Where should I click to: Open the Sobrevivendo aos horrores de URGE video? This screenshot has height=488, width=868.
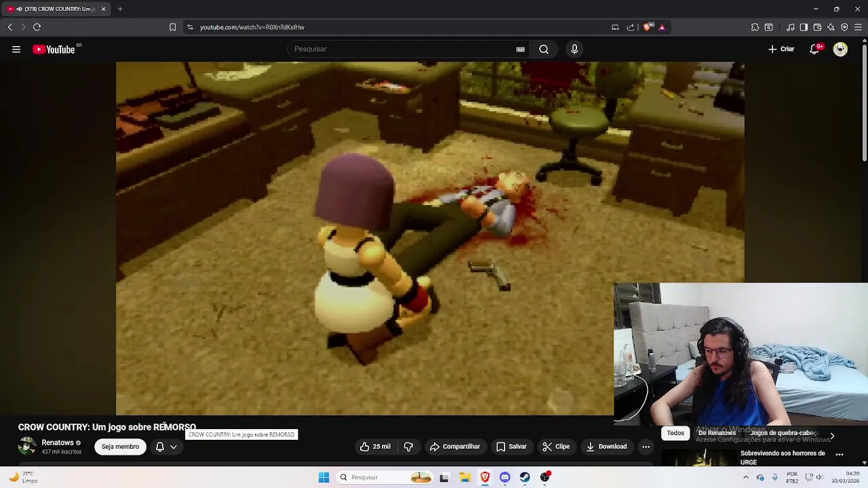[x=783, y=457]
